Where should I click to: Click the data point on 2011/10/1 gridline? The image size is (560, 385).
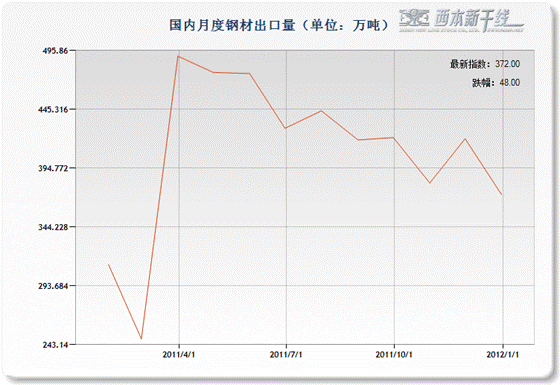pyautogui.click(x=394, y=138)
